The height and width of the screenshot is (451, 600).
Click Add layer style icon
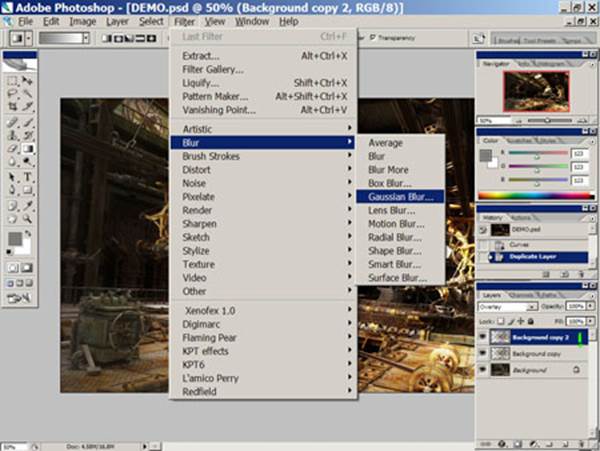point(502,444)
